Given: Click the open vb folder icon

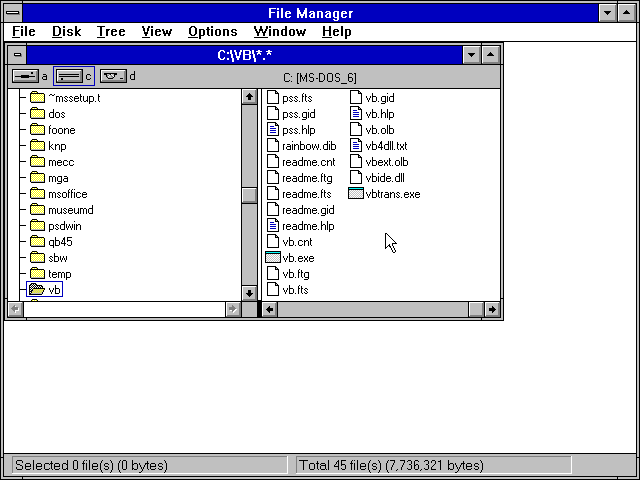Looking at the screenshot, I should pos(37,290).
